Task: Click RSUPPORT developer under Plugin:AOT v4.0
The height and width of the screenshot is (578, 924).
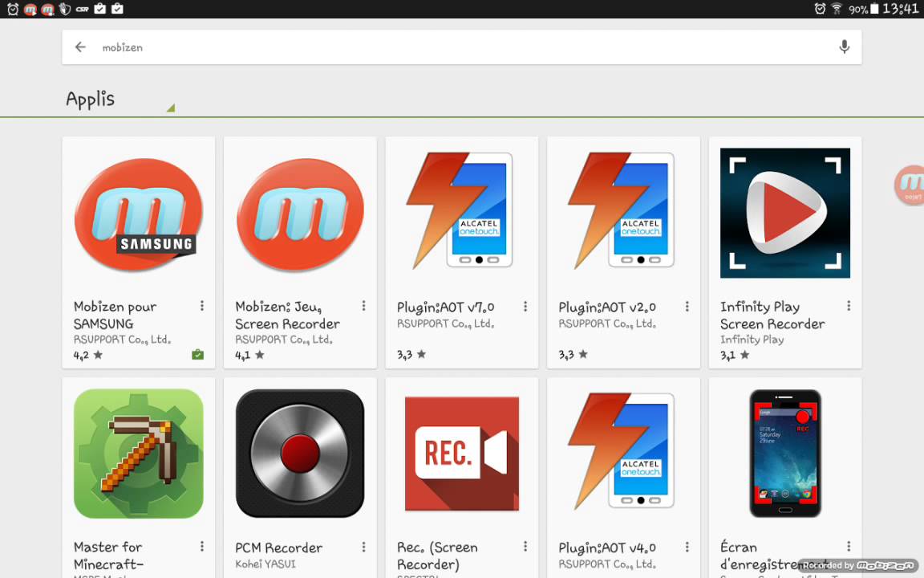Action: [x=607, y=564]
